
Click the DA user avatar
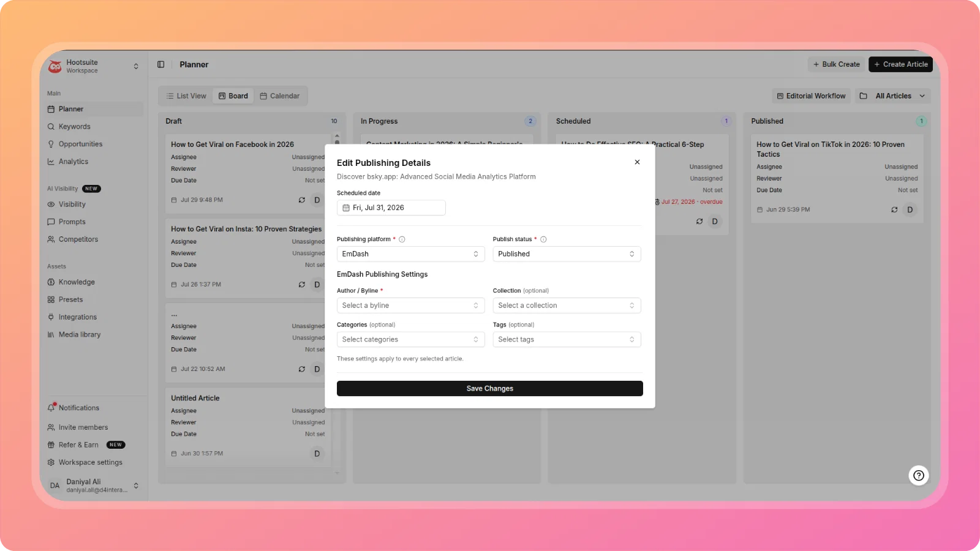[55, 485]
